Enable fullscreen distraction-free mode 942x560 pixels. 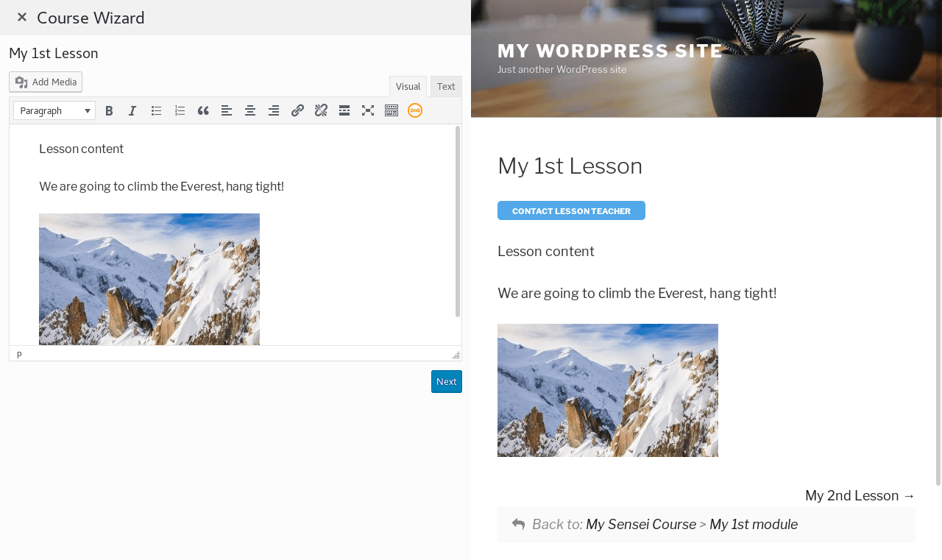(368, 111)
